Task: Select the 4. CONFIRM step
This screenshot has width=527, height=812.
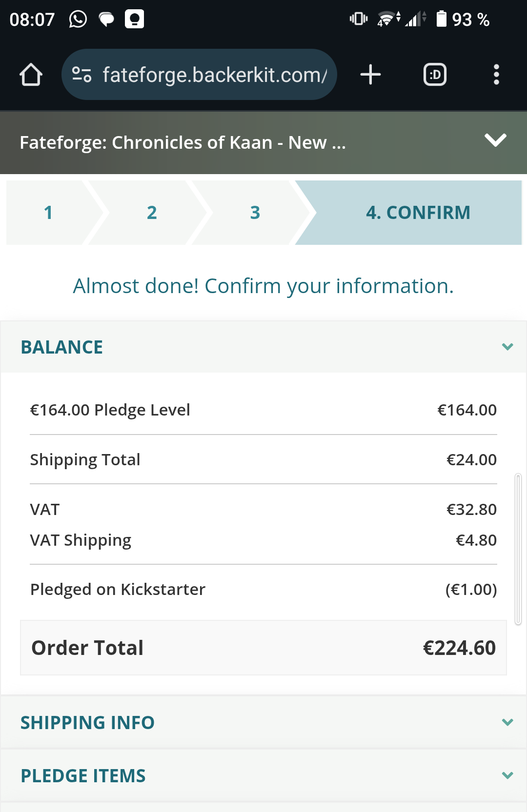Action: [x=418, y=213]
